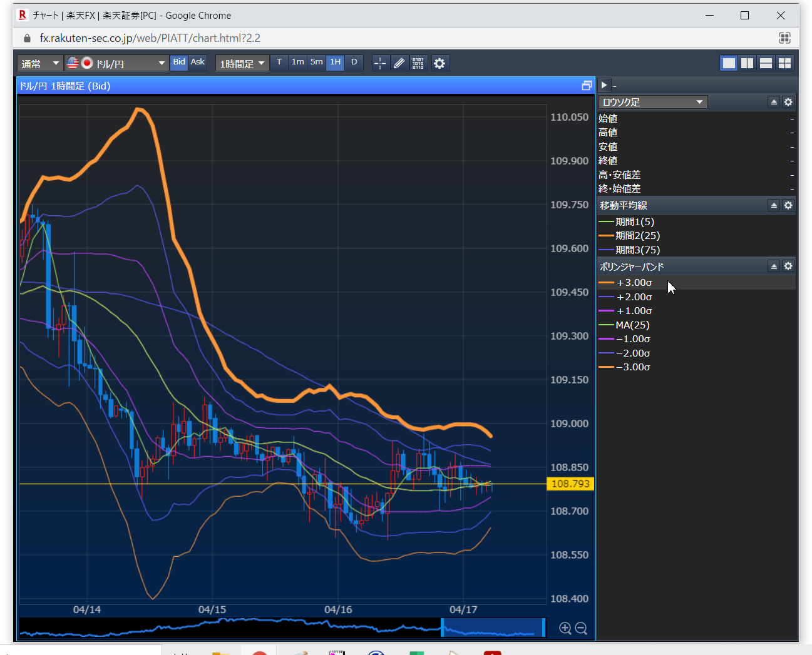Select −2.00σ band entry

(696, 353)
